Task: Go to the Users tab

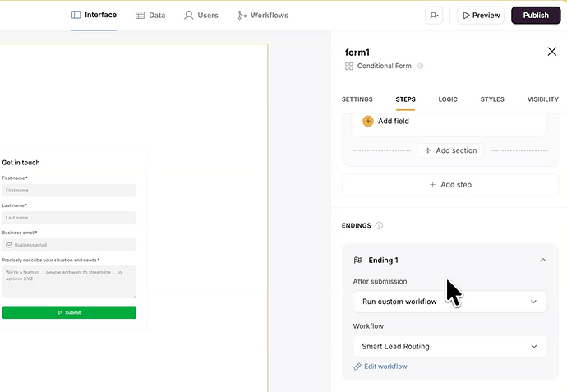Action: click(201, 15)
